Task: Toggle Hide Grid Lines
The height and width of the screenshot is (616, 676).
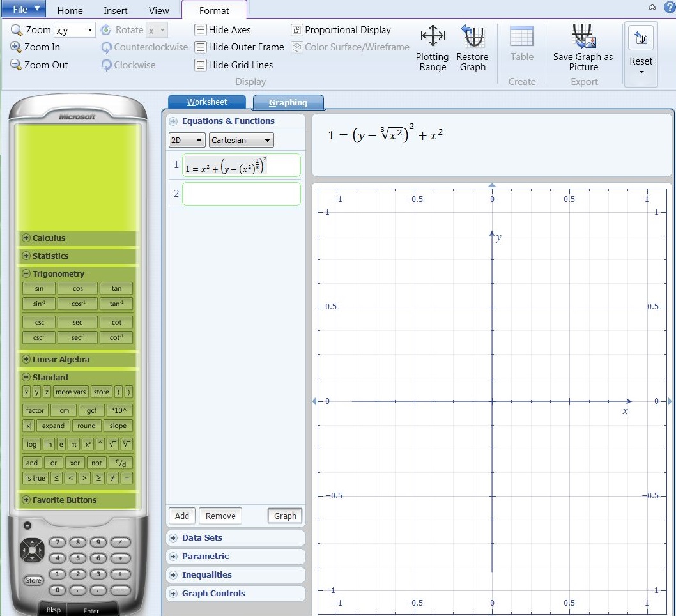Action: [234, 65]
